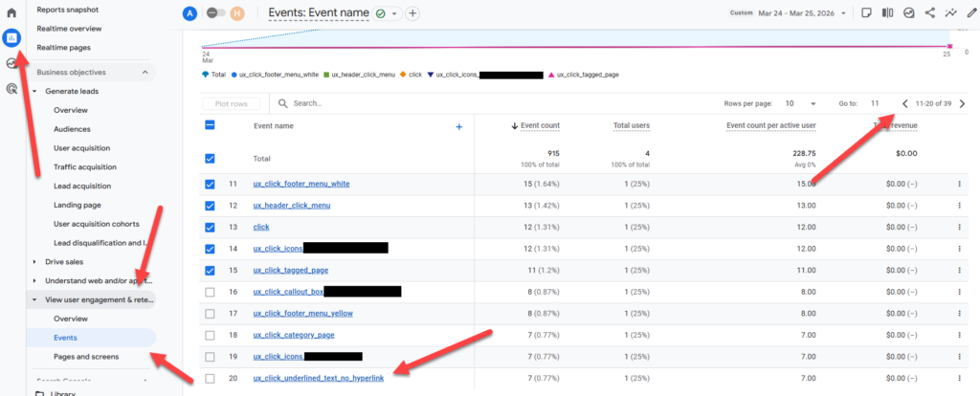The width and height of the screenshot is (980, 396).
Task: Open Traffic acquisition report
Action: pos(83,167)
